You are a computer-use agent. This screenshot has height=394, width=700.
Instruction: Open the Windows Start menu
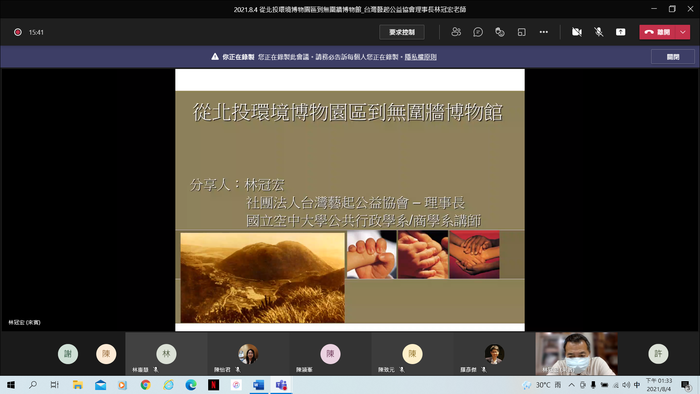pyautogui.click(x=11, y=385)
